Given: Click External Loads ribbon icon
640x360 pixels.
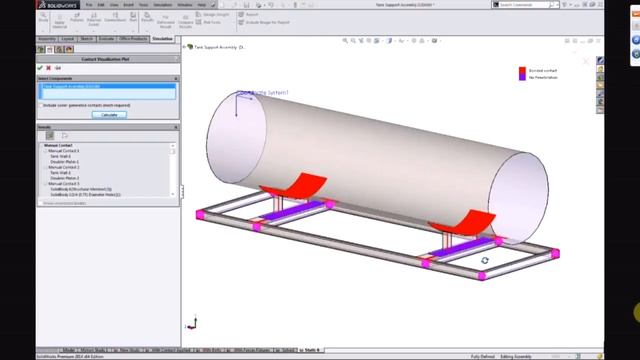Looking at the screenshot, I should [x=94, y=19].
